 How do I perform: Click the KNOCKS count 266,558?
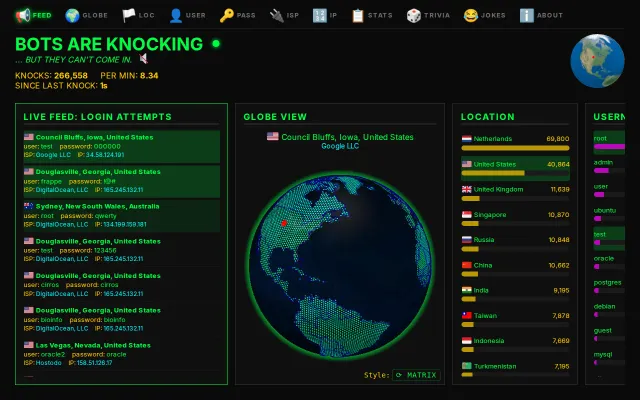coord(71,76)
